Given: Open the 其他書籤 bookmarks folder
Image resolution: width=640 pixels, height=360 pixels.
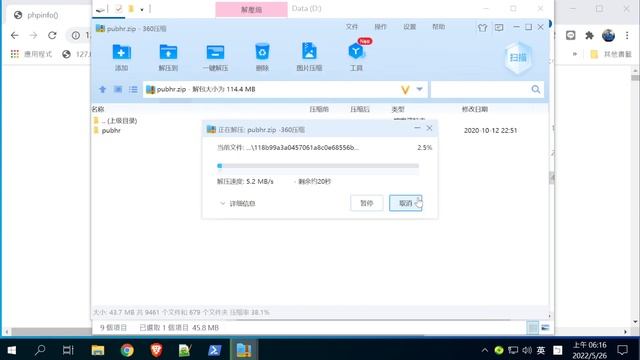Looking at the screenshot, I should tap(611, 54).
